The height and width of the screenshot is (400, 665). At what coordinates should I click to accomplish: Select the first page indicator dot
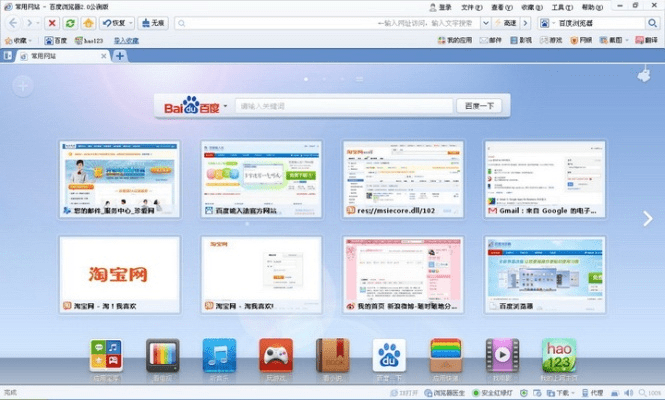[x=306, y=79]
